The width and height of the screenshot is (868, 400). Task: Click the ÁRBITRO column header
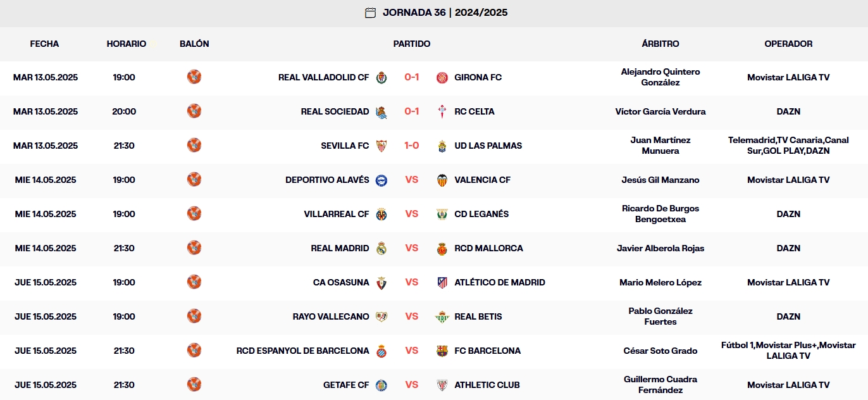(659, 44)
